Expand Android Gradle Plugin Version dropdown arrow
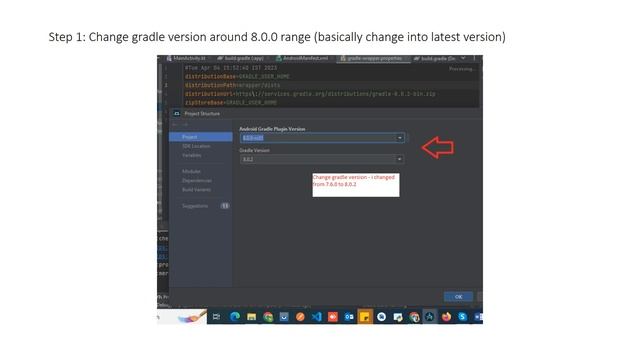 coord(400,138)
